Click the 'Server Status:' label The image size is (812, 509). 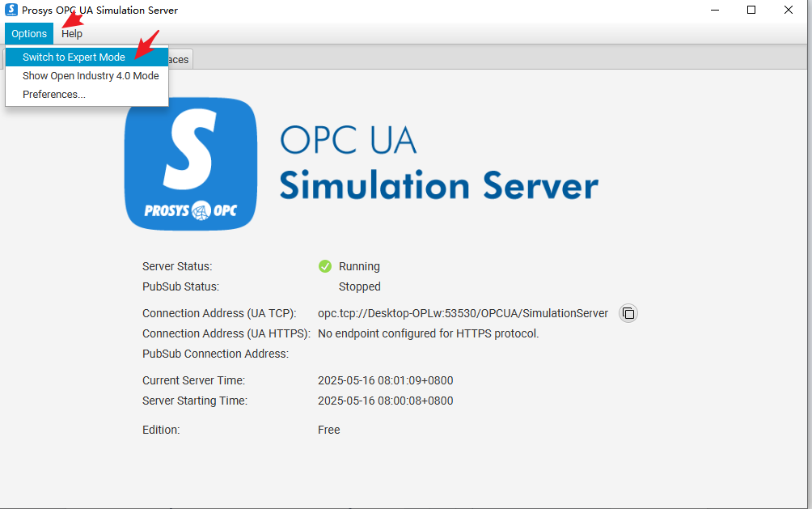(177, 266)
